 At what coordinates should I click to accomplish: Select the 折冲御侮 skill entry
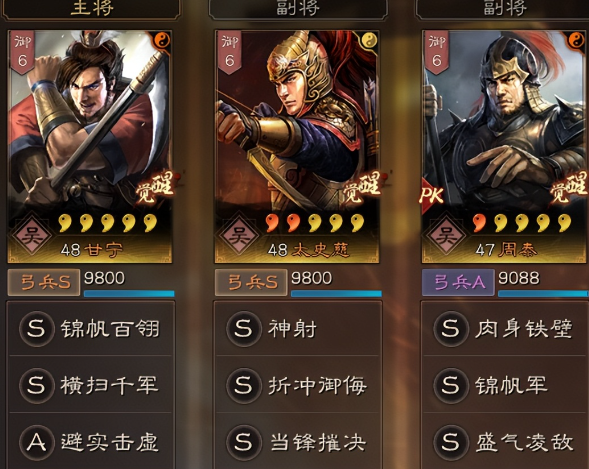(x=298, y=385)
